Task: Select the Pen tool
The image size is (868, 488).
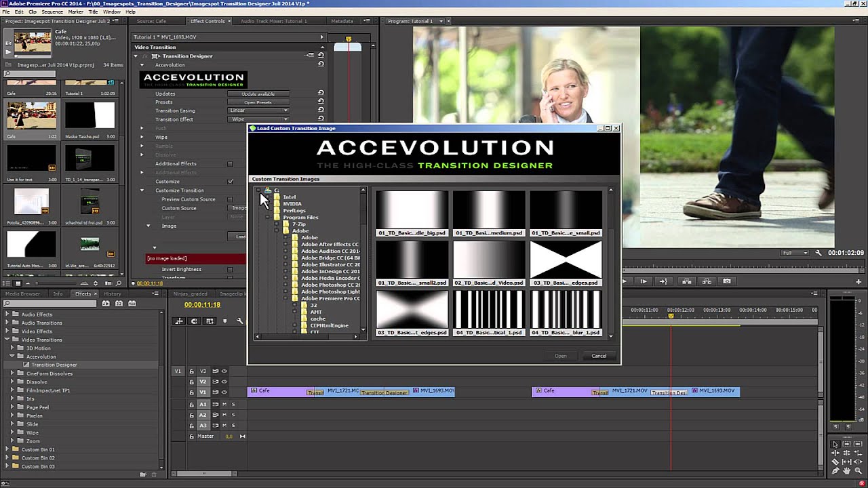Action: tap(835, 470)
